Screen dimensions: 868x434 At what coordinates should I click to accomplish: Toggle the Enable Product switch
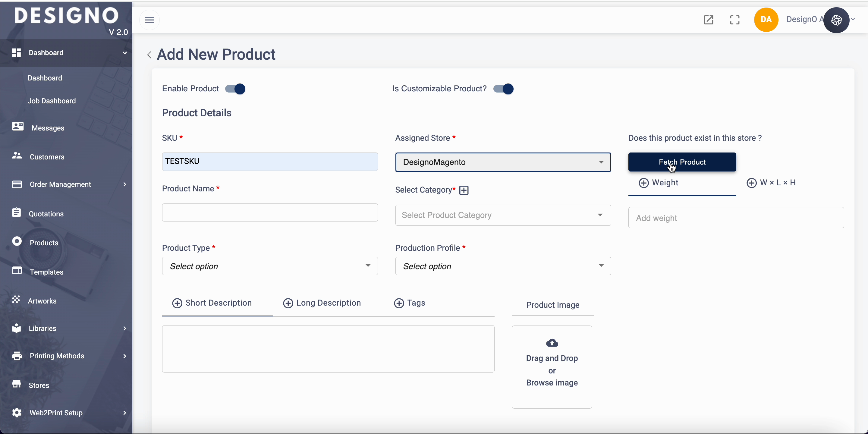235,89
